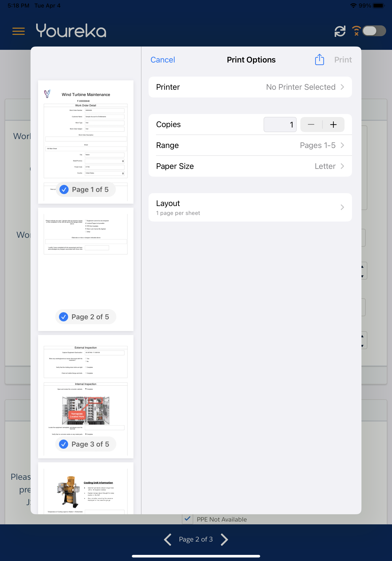Image resolution: width=392 pixels, height=561 pixels.
Task: Open the Youreka hamburger menu
Action: (19, 31)
